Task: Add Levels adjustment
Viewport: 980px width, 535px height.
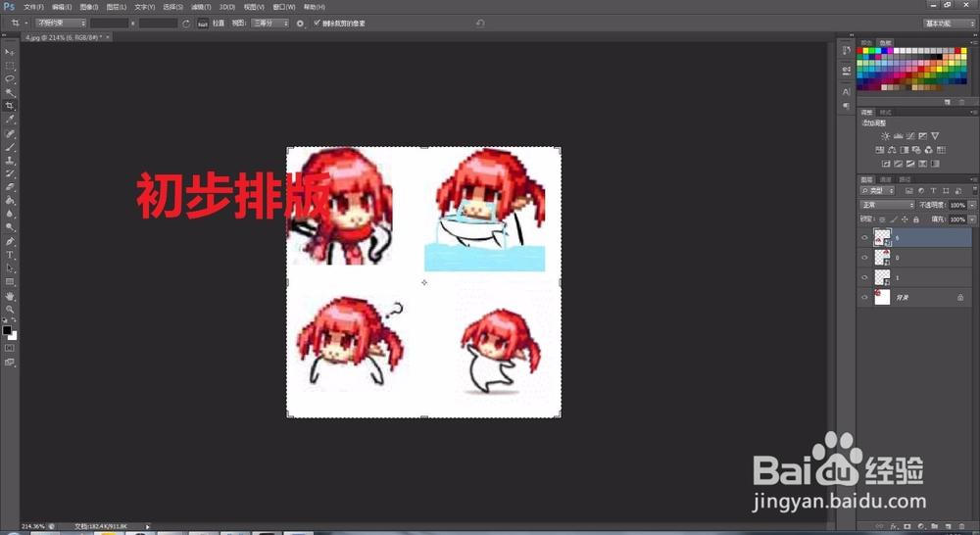Action: pos(898,135)
